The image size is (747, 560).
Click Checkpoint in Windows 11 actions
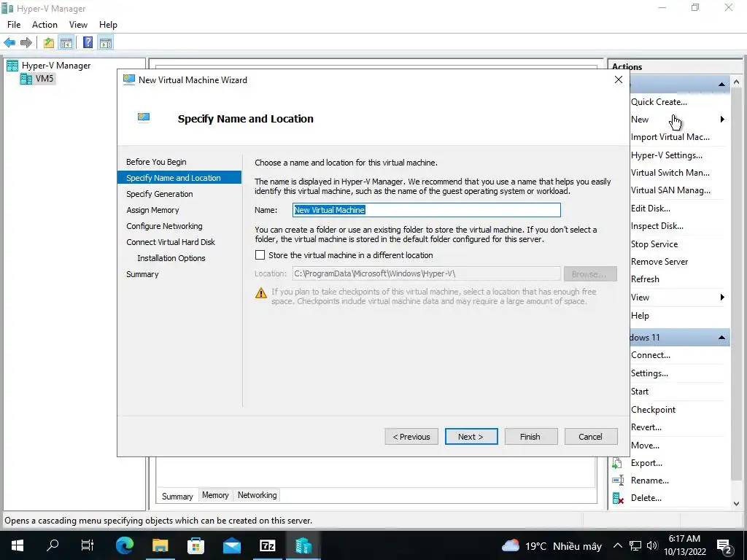pos(653,410)
